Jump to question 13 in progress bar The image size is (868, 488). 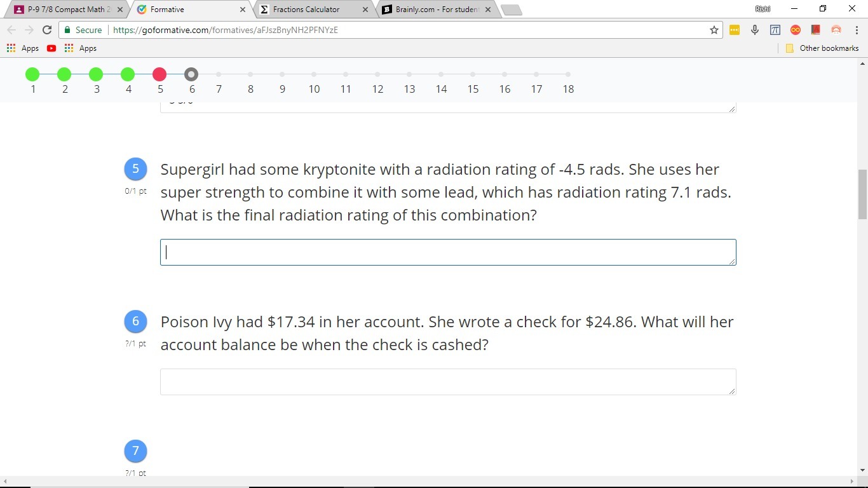[409, 75]
